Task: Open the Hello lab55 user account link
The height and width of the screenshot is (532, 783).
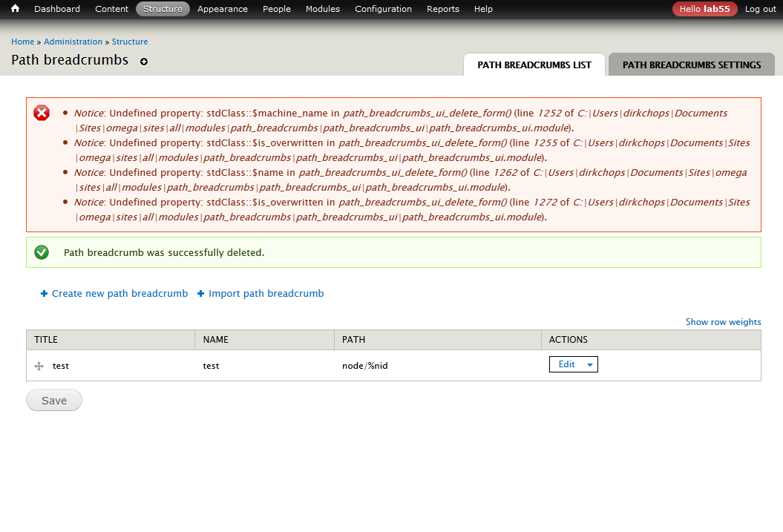Action: [704, 9]
